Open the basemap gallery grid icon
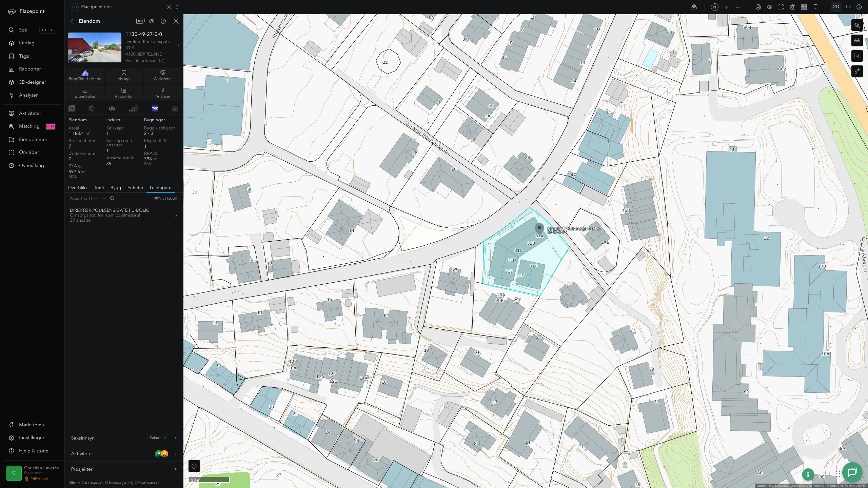 click(x=804, y=7)
